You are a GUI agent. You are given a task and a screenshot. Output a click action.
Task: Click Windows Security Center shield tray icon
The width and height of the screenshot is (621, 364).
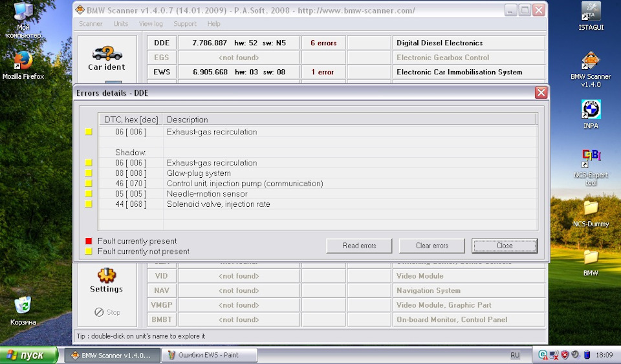[565, 355]
